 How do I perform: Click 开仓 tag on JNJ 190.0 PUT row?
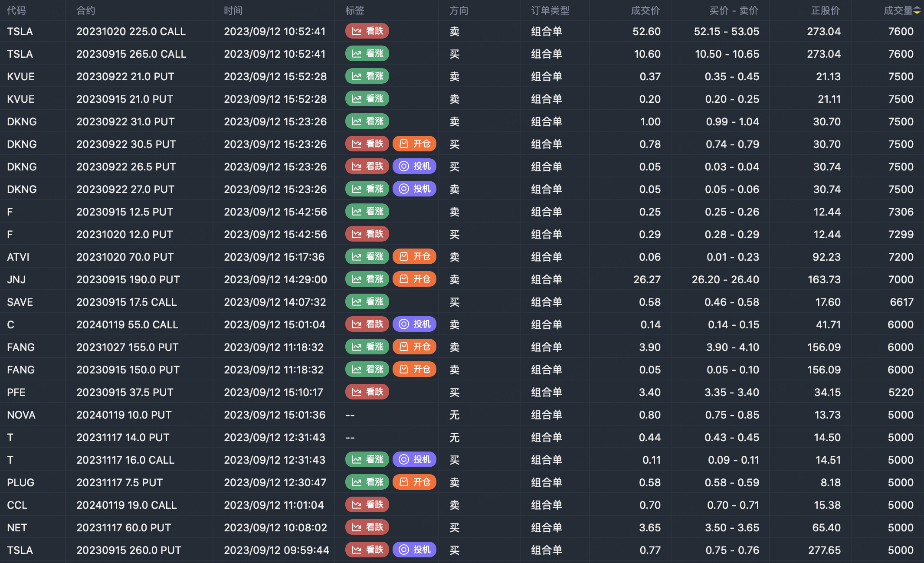(414, 279)
